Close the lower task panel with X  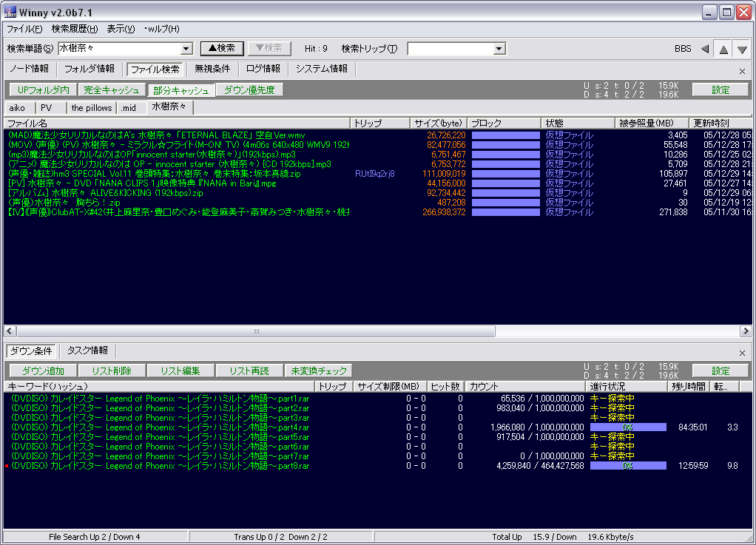point(742,353)
